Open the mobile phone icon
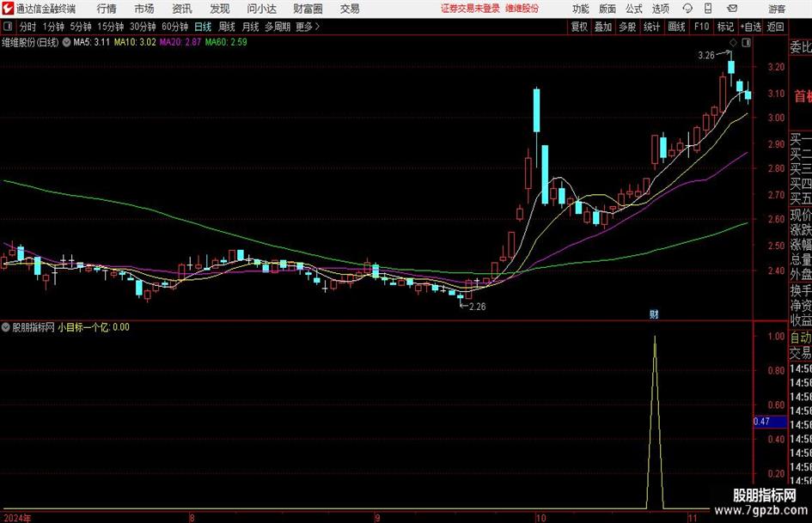Viewport: 812px width, 523px height. coord(708,9)
